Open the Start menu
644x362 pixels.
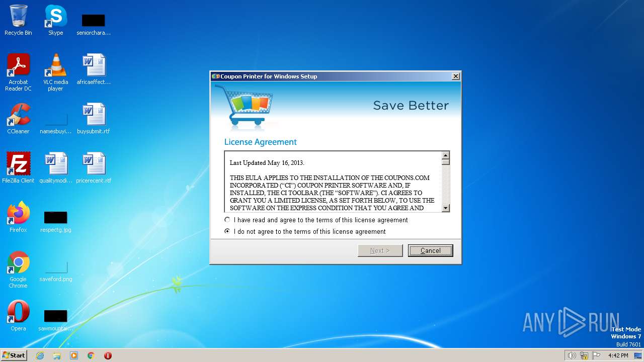[x=14, y=355]
